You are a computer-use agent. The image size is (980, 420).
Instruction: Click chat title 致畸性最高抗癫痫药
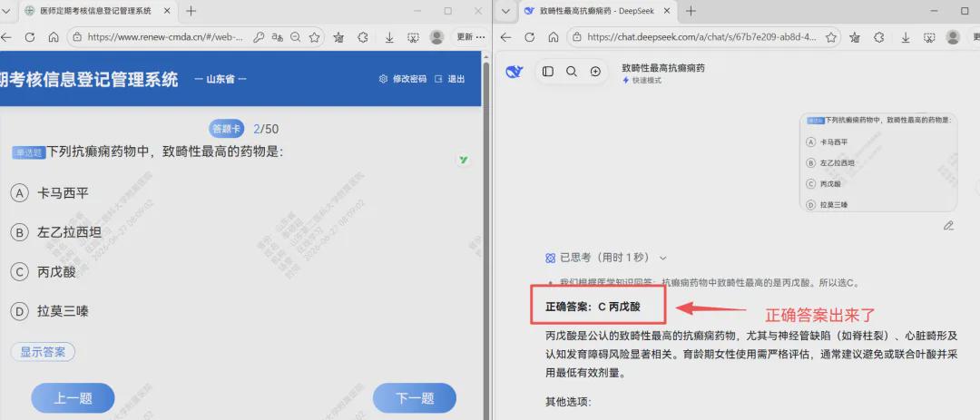tap(663, 67)
